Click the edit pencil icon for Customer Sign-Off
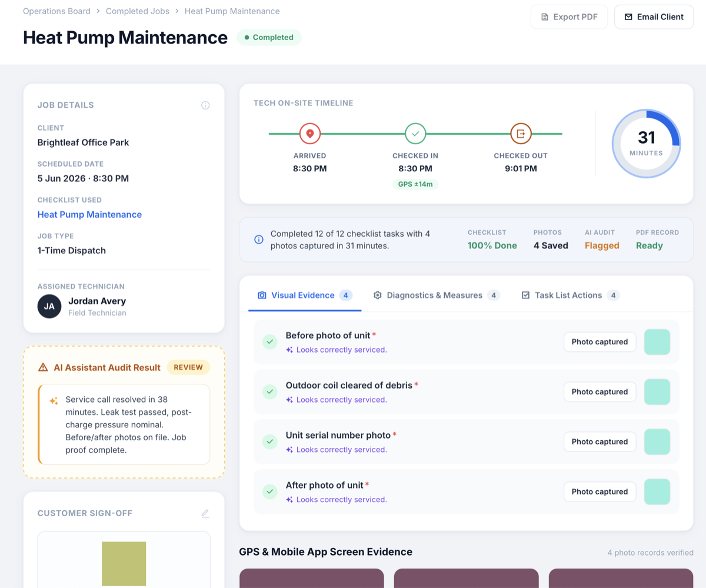This screenshot has height=588, width=706. (205, 513)
